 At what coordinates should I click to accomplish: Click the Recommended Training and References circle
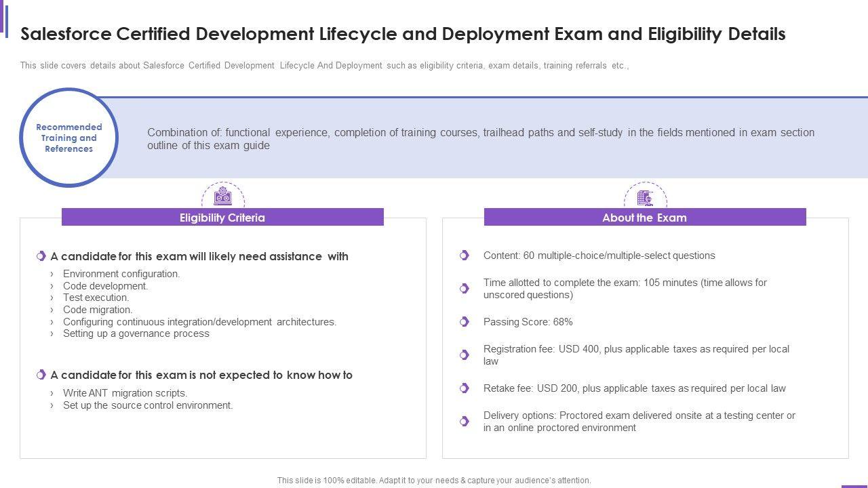pyautogui.click(x=69, y=138)
